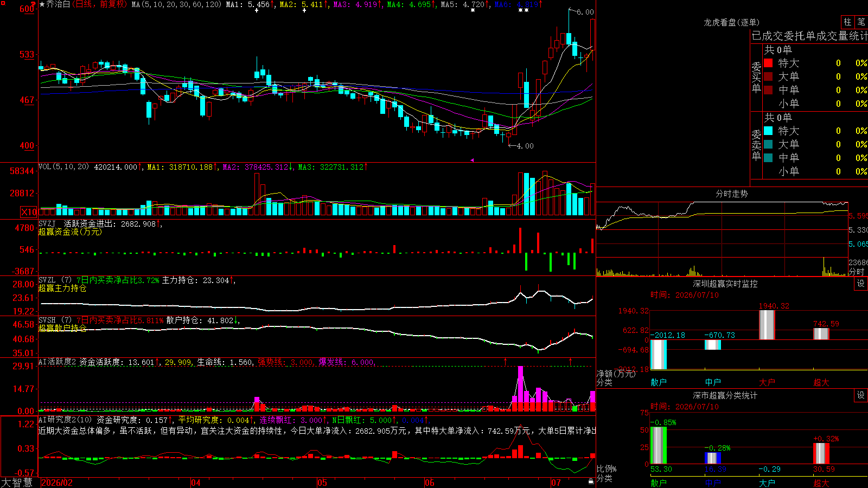This screenshot has height=488, width=868.
Task: Switch 龙虎看盘 to 柱 view
Action: tap(847, 22)
